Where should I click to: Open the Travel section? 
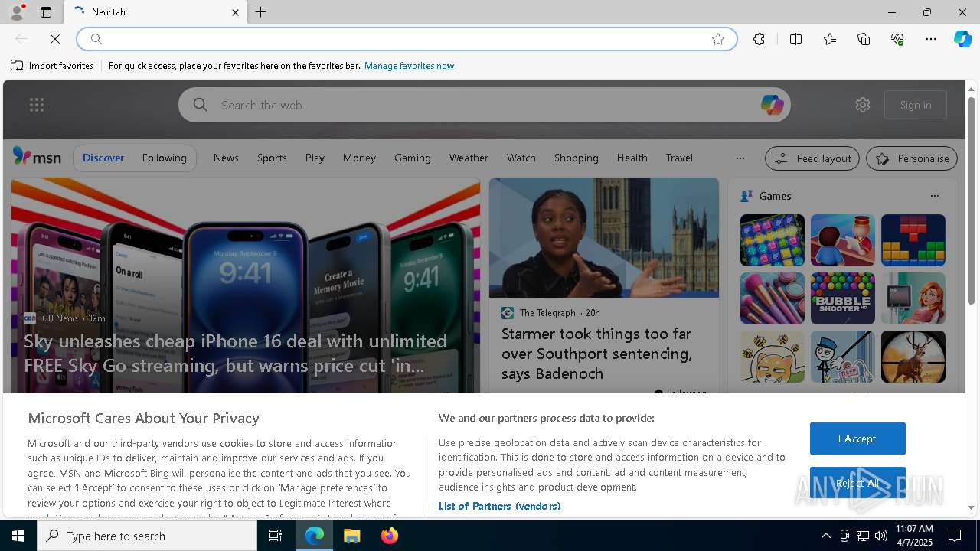point(679,158)
